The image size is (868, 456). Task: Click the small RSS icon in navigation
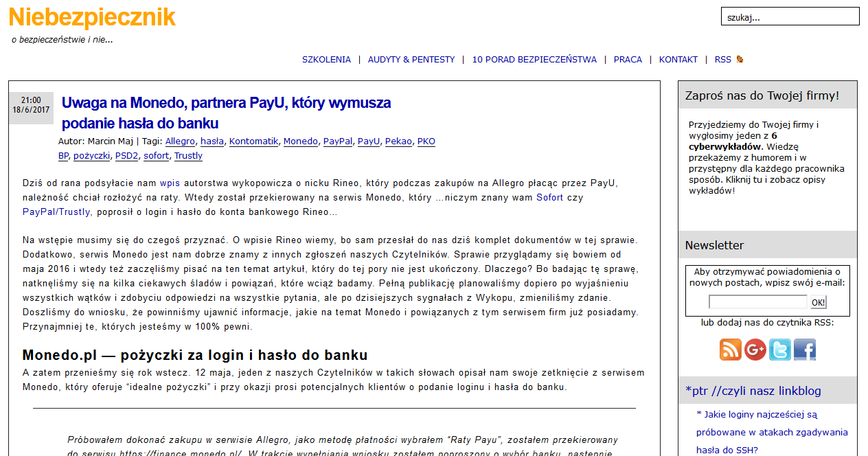740,60
